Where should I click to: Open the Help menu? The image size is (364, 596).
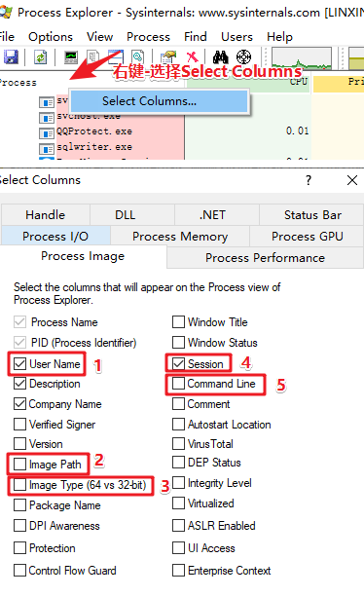(279, 37)
